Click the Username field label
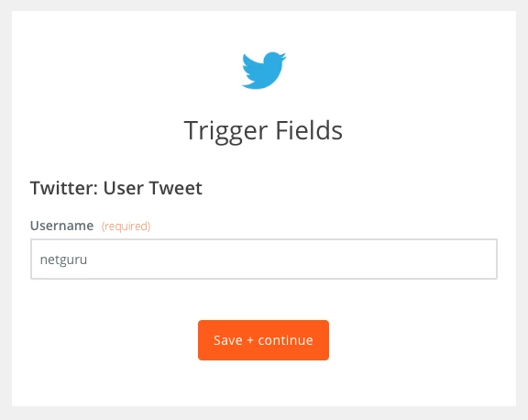528x420 pixels. (x=62, y=226)
